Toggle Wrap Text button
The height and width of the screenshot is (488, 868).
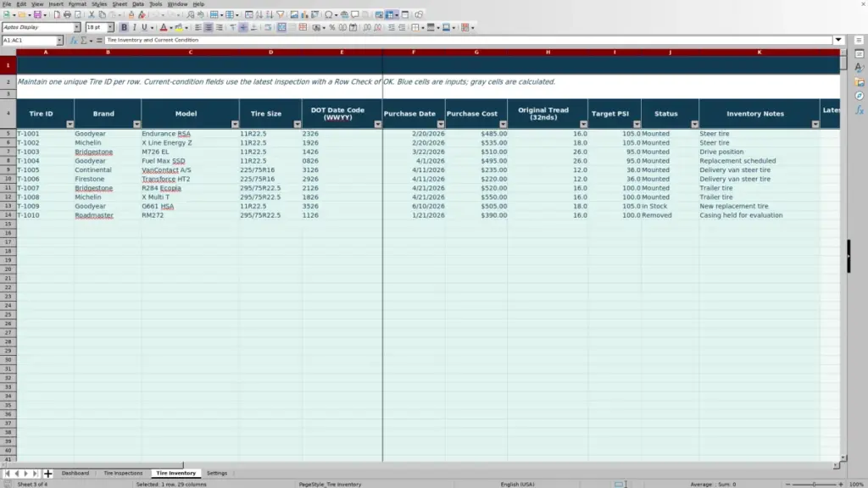(x=268, y=28)
